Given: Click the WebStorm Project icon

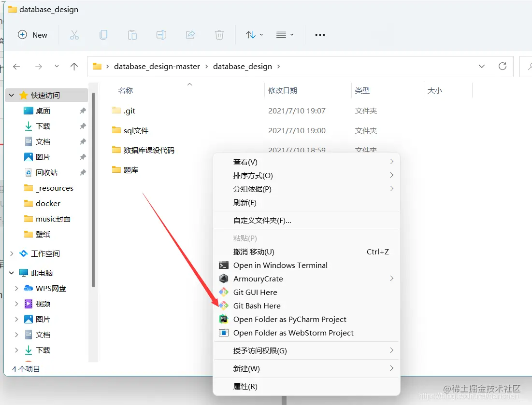Looking at the screenshot, I should click(224, 333).
